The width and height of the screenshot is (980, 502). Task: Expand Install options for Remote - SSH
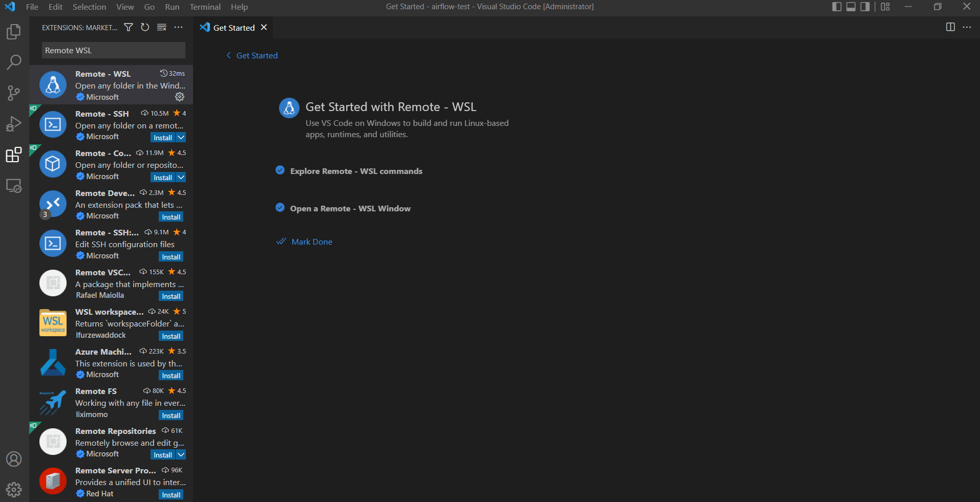181,138
